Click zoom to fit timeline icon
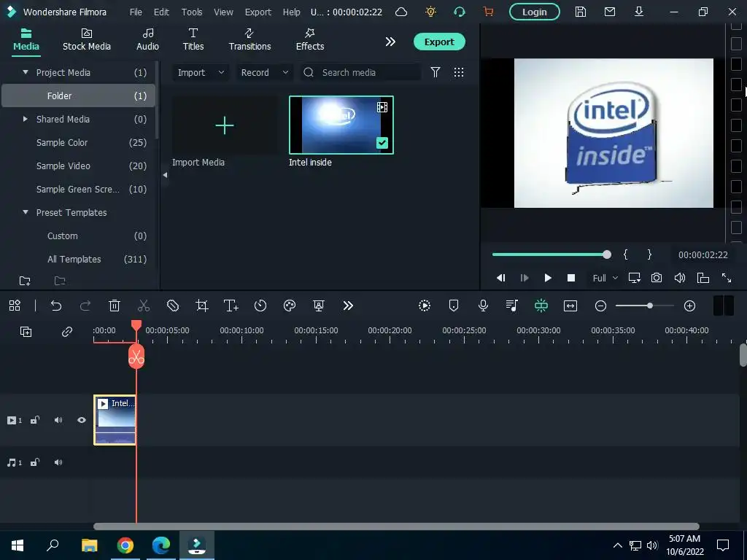Viewport: 747px width, 560px height. click(x=570, y=306)
